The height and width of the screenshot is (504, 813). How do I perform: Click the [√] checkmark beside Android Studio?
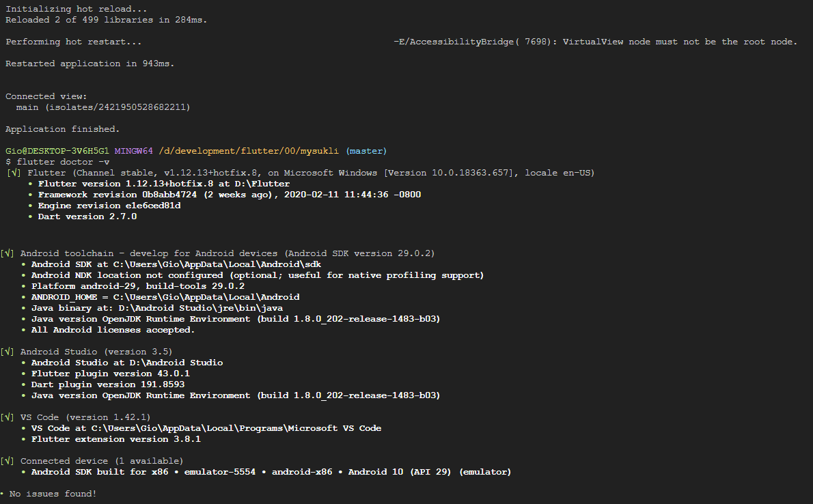coord(8,351)
